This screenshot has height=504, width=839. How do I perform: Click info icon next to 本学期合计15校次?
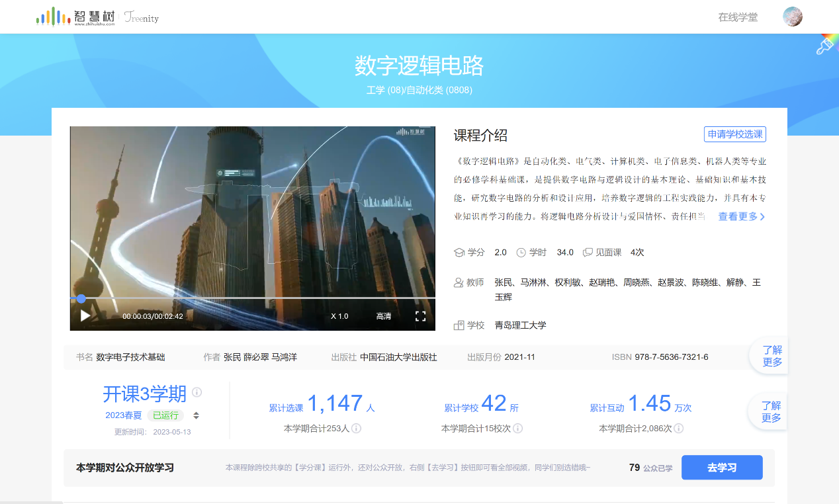(x=518, y=429)
